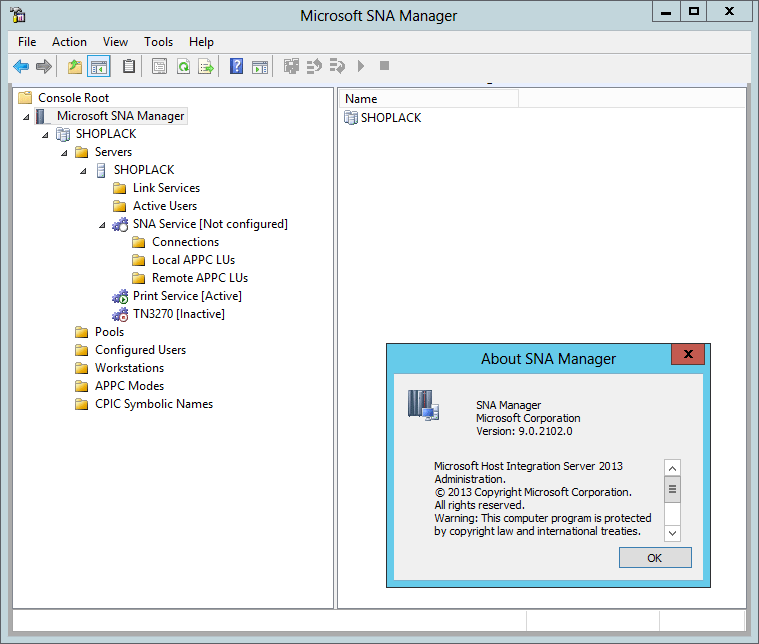
Task: Select Microsoft SNA Manager label in tree
Action: point(120,116)
